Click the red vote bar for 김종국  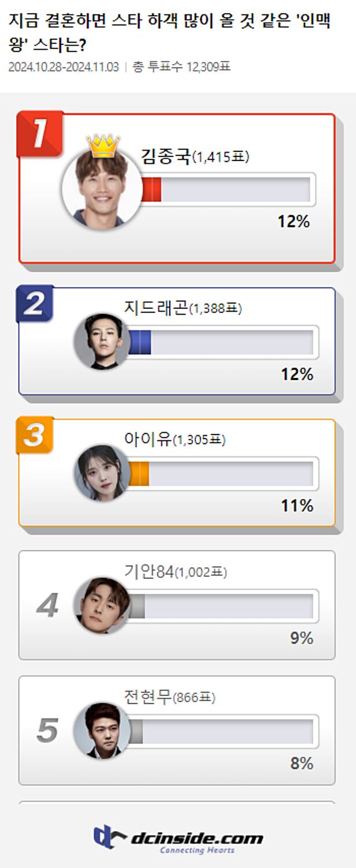(x=151, y=189)
